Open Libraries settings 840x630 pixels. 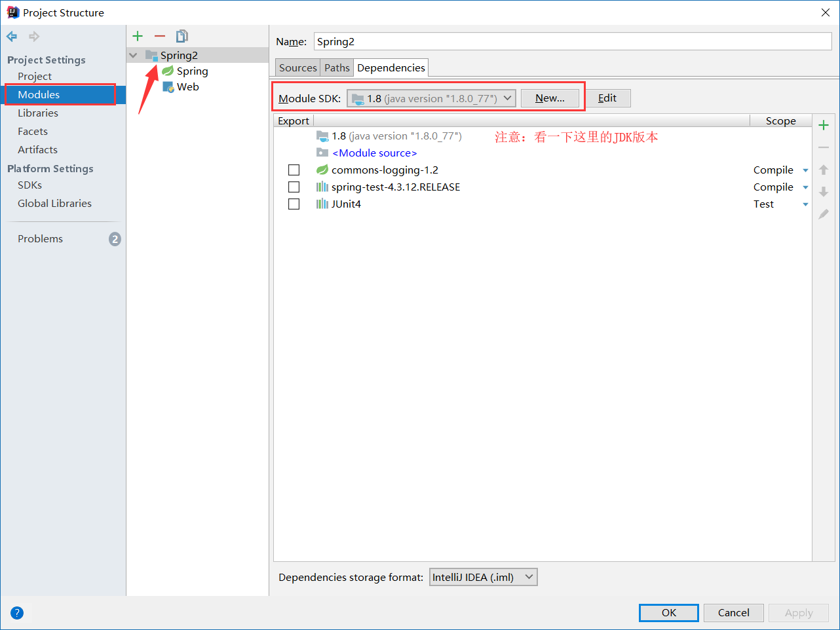(38, 113)
